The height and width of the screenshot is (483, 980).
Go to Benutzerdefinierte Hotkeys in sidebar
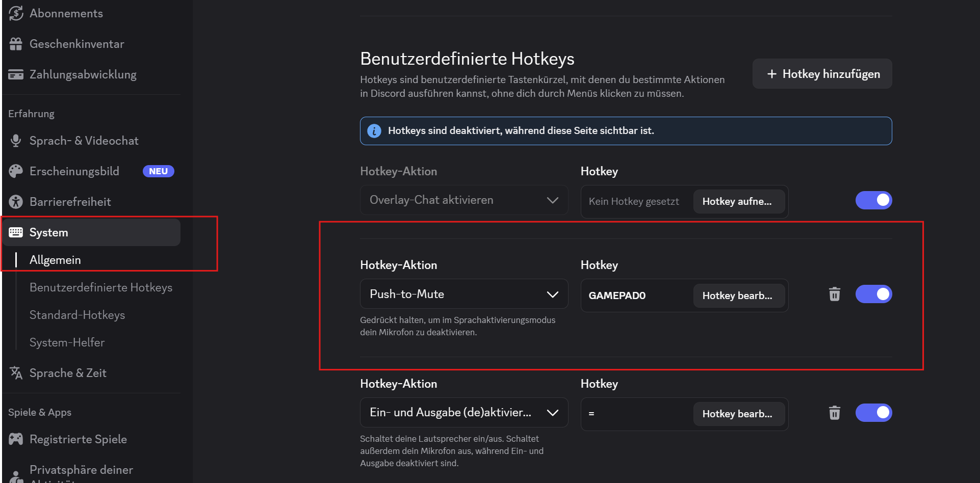click(101, 287)
